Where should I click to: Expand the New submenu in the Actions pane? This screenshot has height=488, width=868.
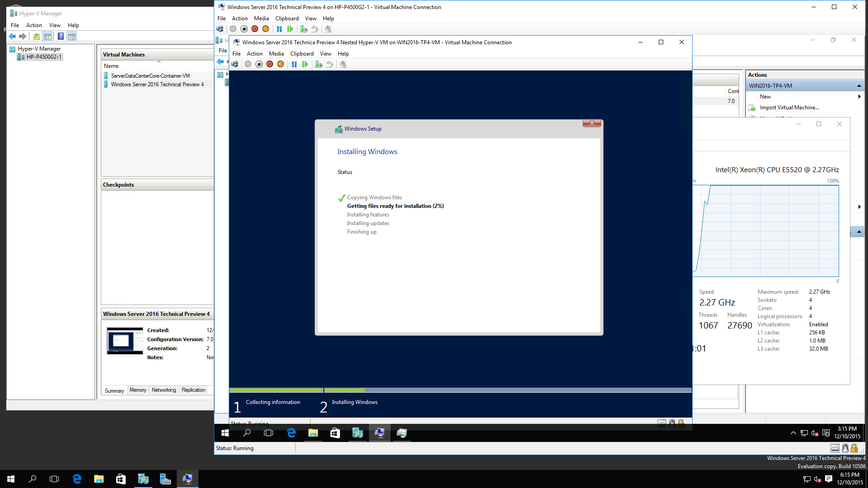tap(859, 96)
